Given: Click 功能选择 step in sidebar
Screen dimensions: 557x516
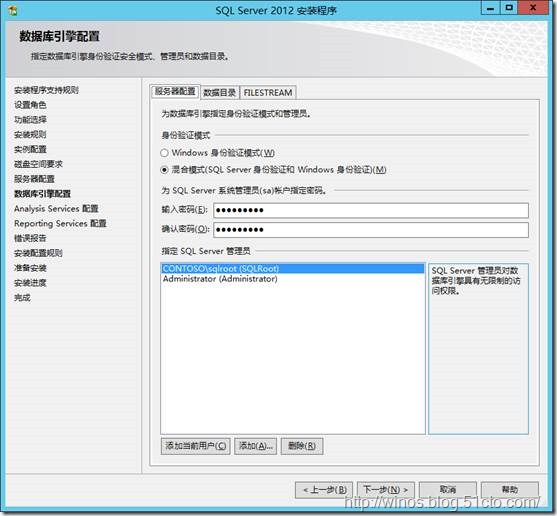Looking at the screenshot, I should click(x=30, y=120).
